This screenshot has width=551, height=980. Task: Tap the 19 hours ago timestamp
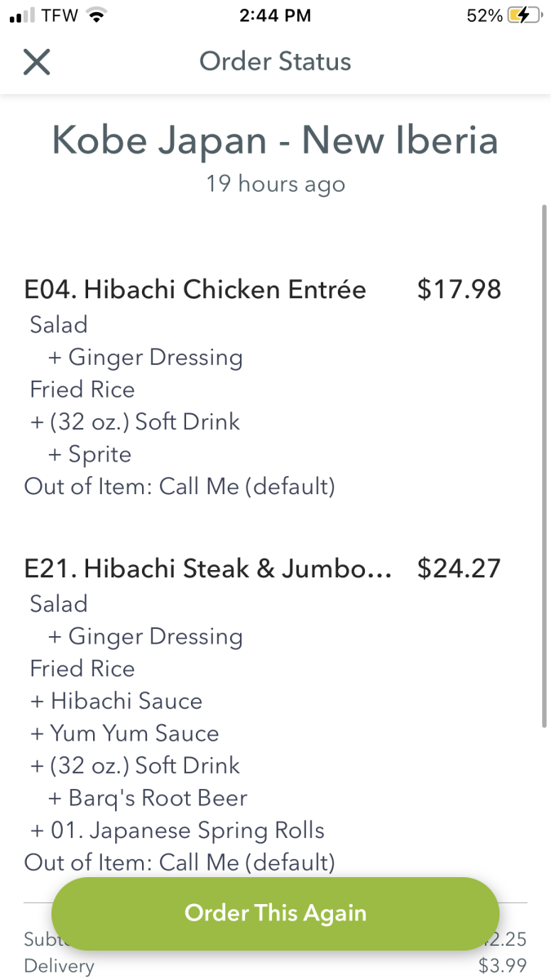coord(275,184)
